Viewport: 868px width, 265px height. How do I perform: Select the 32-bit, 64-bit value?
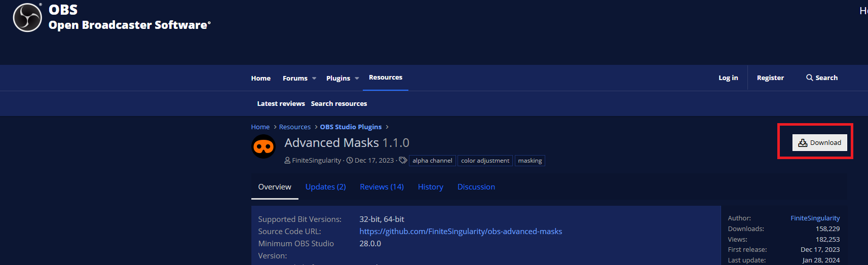point(382,219)
